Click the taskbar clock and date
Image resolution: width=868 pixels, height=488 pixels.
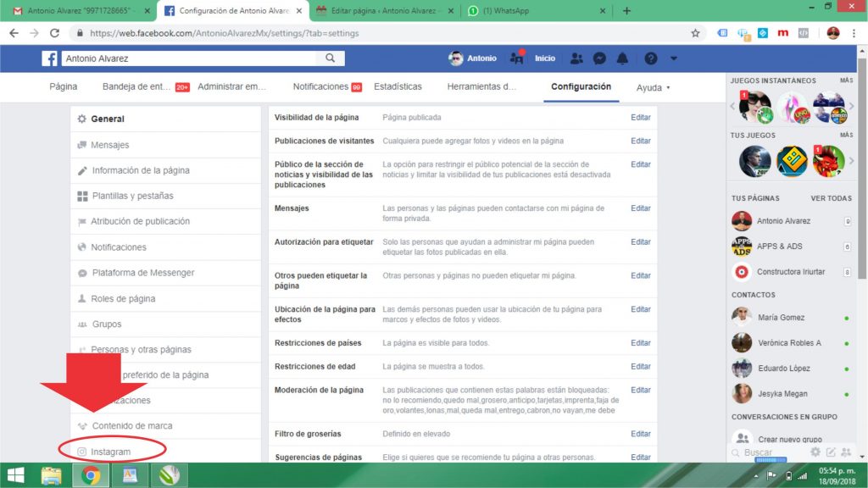[837, 476]
